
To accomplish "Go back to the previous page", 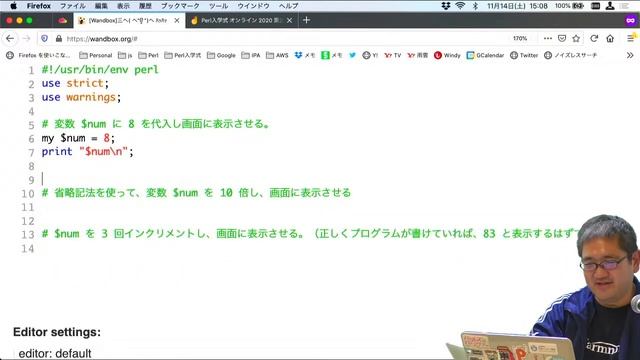I will point(10,38).
